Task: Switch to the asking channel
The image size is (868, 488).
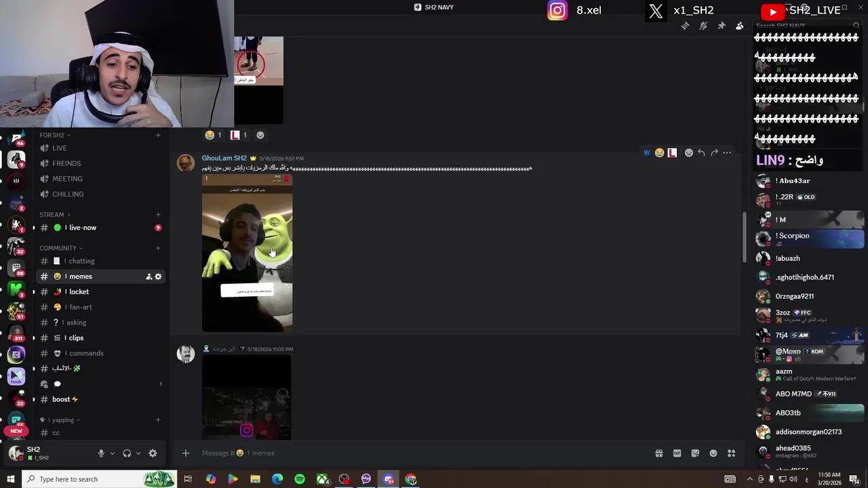Action: [x=100, y=323]
